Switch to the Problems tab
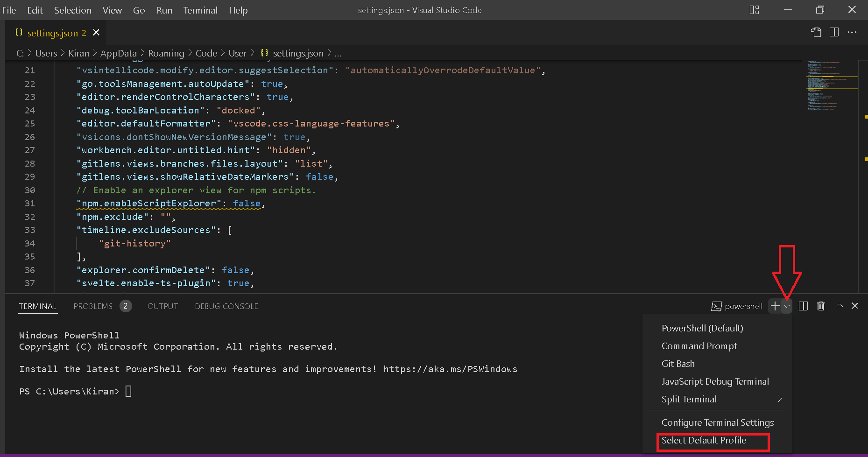The width and height of the screenshot is (868, 457). (x=93, y=306)
